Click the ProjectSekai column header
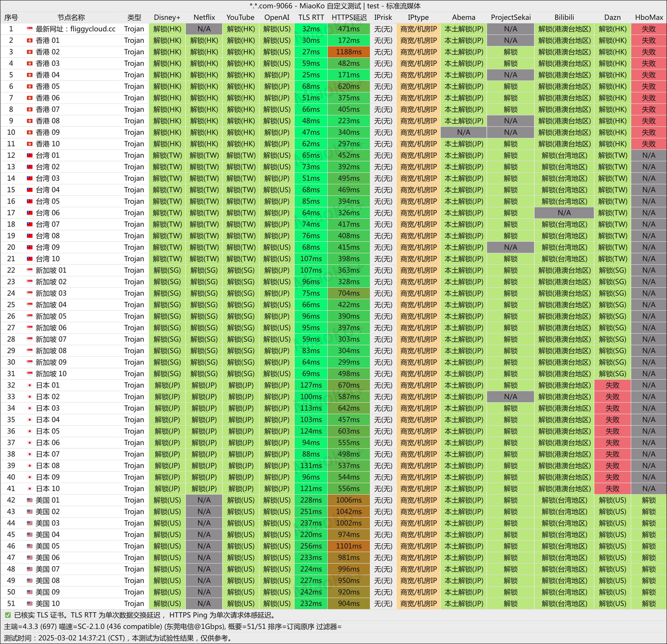This screenshot has height=644, width=667. click(511, 17)
